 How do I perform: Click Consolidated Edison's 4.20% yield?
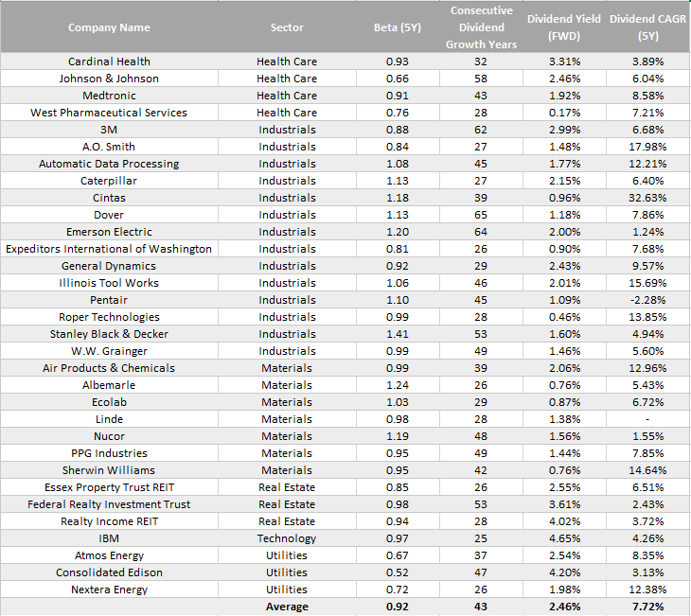564,572
